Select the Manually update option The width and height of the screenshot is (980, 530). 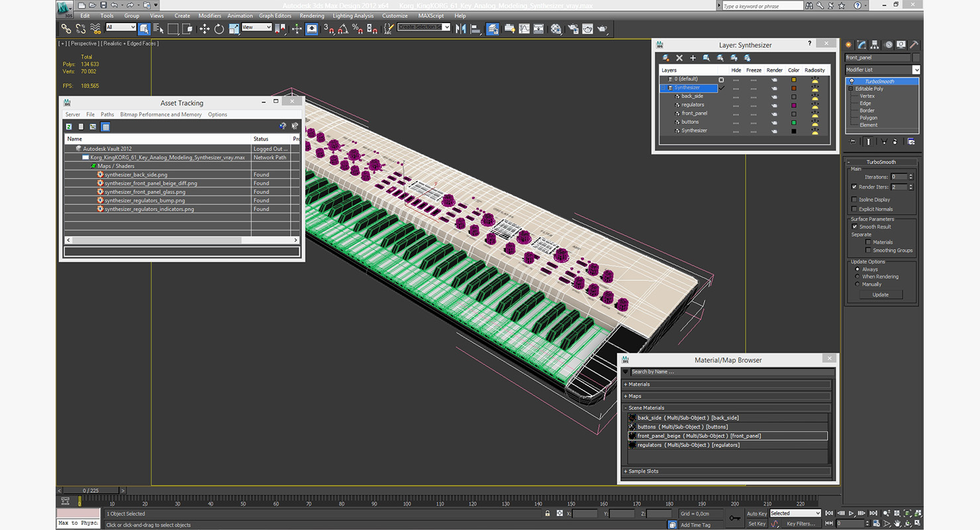click(x=857, y=284)
